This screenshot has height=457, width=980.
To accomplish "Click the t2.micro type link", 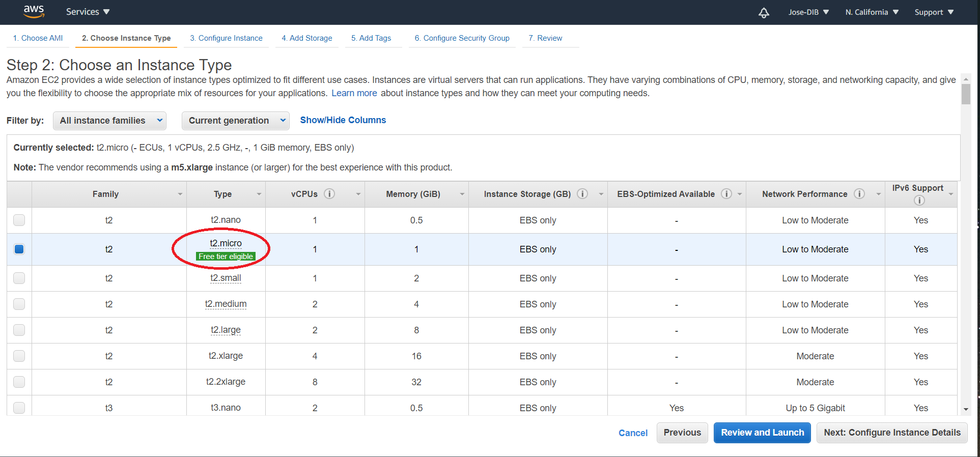I will tap(226, 243).
